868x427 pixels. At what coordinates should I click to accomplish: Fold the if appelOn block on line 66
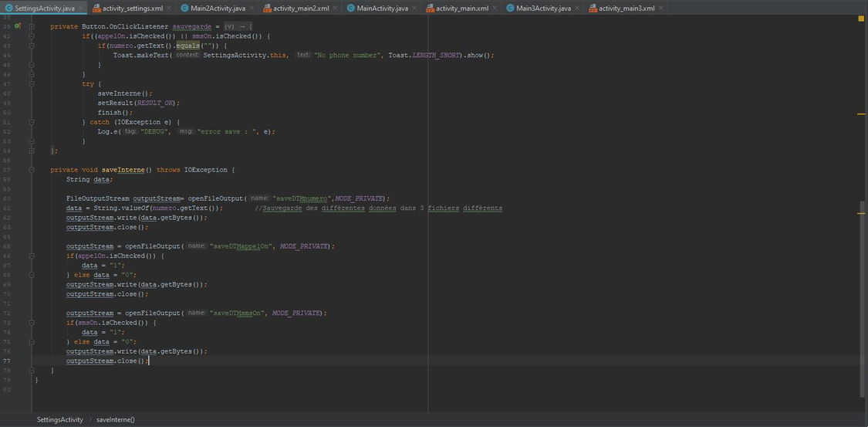coord(32,256)
